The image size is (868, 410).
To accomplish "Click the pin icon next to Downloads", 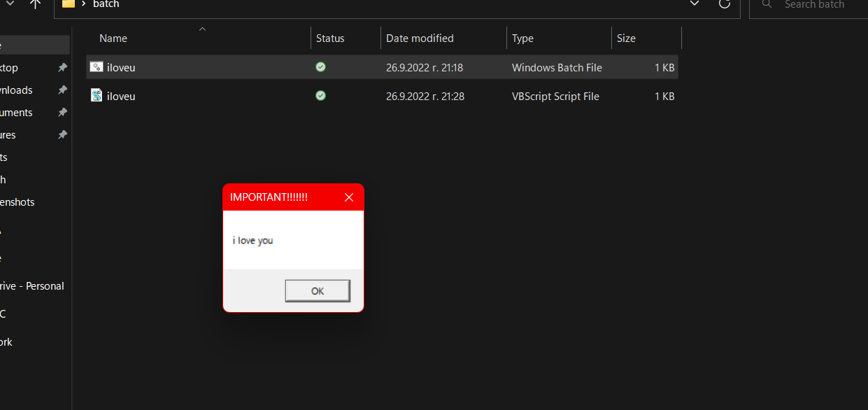I will click(62, 90).
